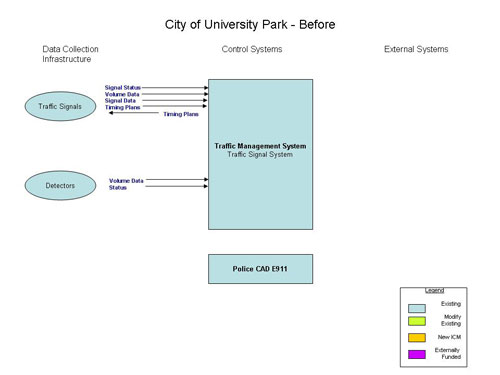Click the Signal Data arrow label
The width and height of the screenshot is (500, 375).
[x=120, y=101]
